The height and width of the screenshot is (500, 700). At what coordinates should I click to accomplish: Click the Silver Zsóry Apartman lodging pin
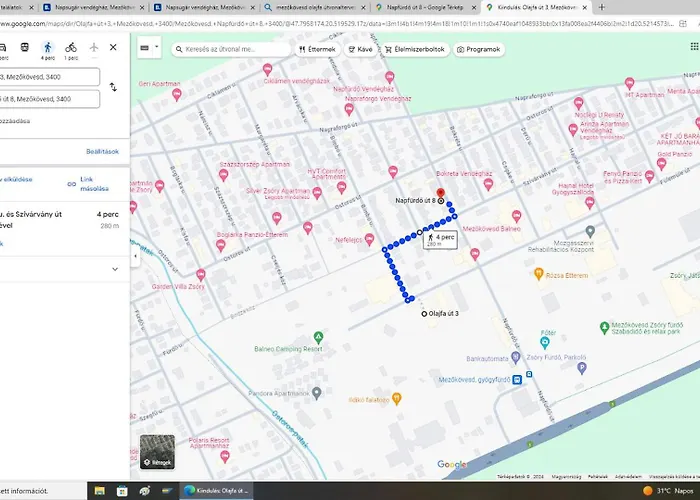[x=317, y=193]
